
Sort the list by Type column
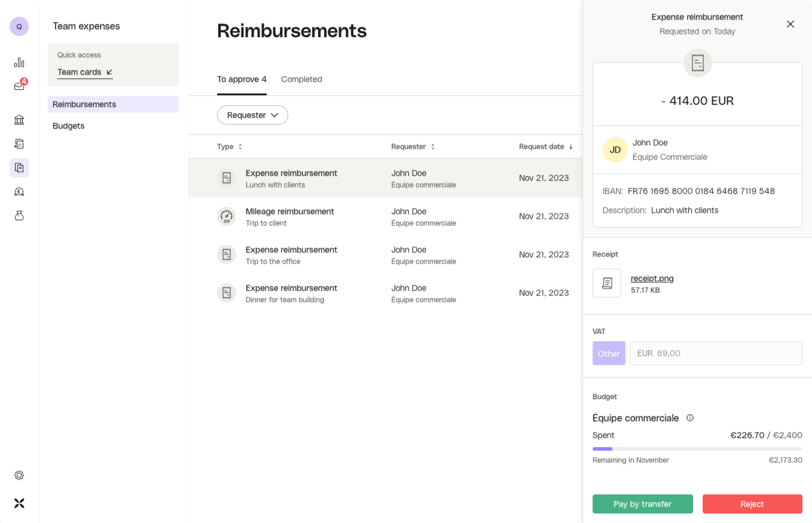click(230, 147)
